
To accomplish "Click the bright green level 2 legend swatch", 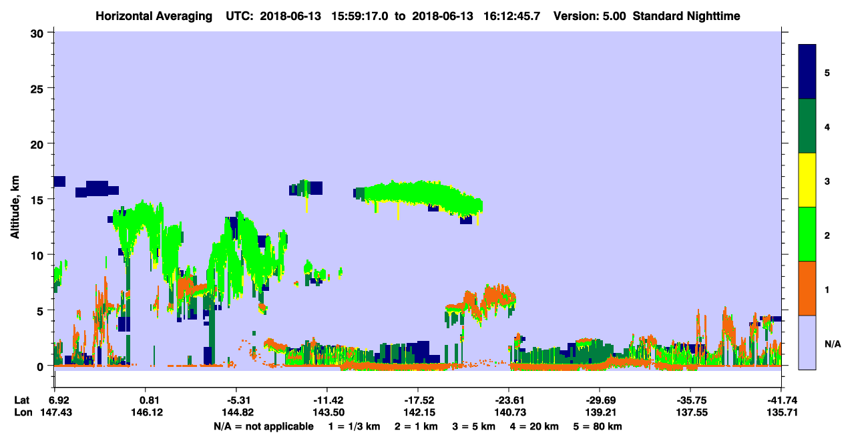I will pos(807,234).
